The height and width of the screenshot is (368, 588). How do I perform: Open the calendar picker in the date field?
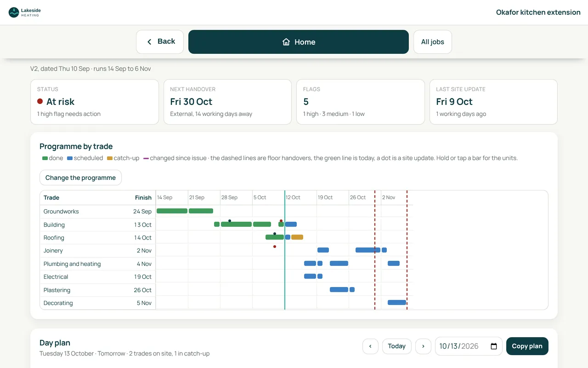click(x=494, y=346)
